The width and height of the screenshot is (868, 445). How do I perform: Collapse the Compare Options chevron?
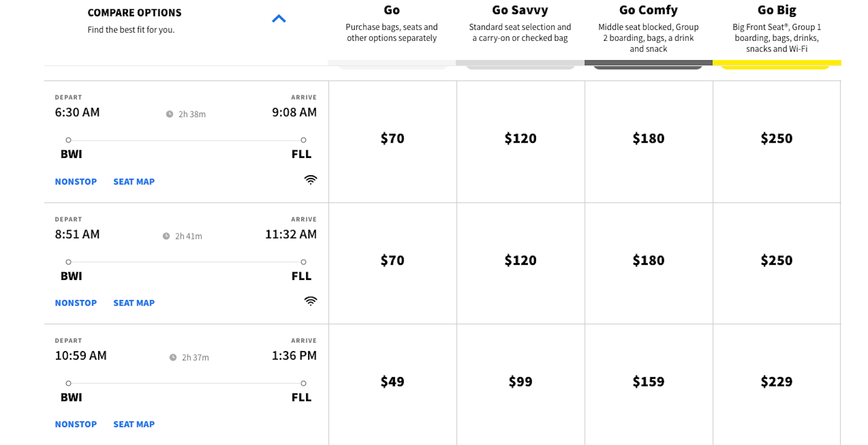pos(278,19)
